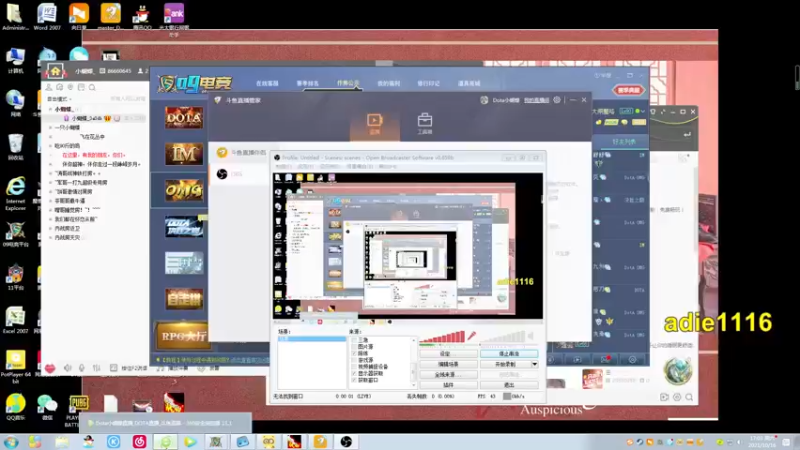Select the OMG game icon in 09电竞

point(184,190)
